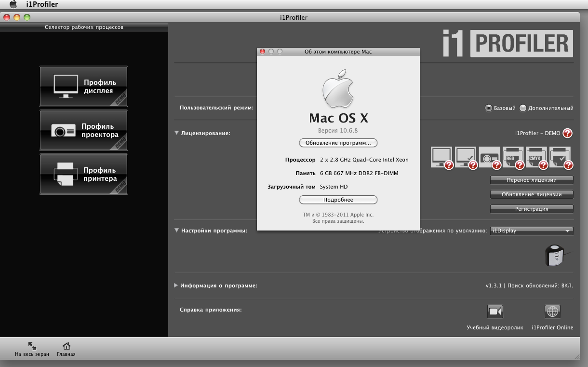
Task: Click the display license status icon
Action: (441, 157)
